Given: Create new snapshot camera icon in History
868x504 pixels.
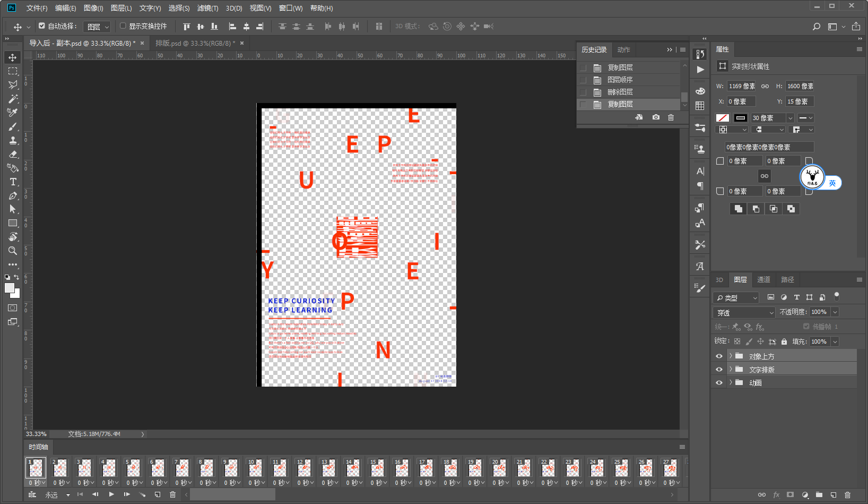Looking at the screenshot, I should coord(656,117).
